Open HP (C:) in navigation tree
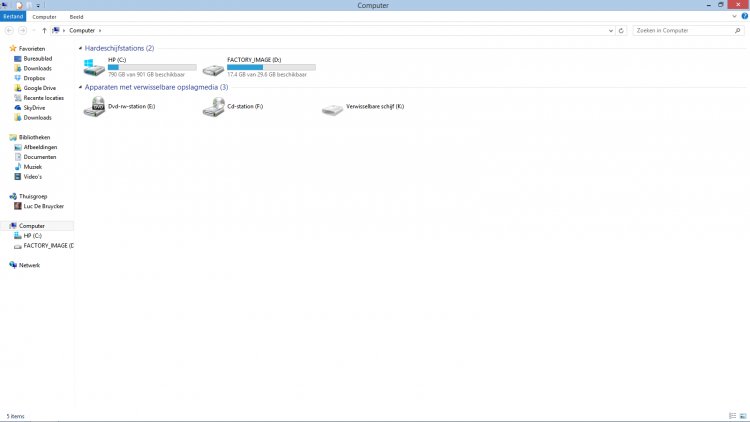The width and height of the screenshot is (750, 422). pyautogui.click(x=32, y=235)
